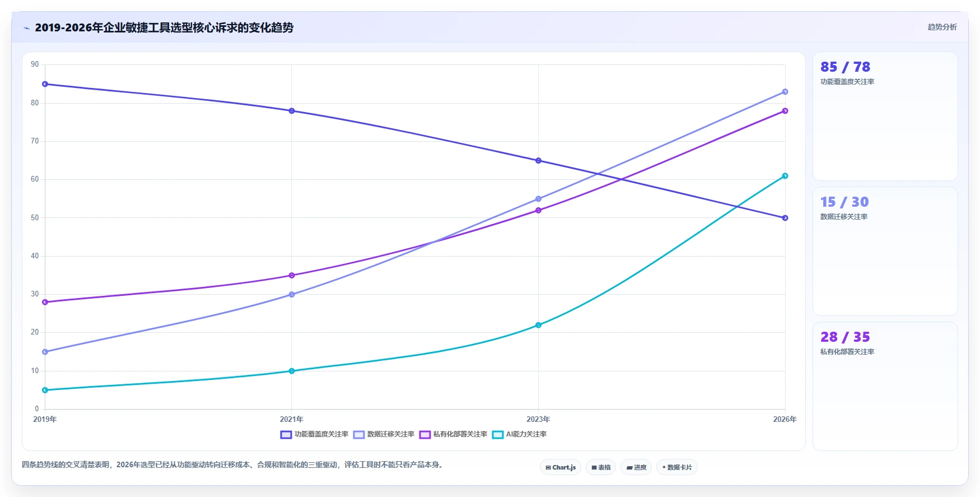The height and width of the screenshot is (497, 980).
Task: Click 数据迁移 2021 data point at 30
Action: tap(292, 295)
